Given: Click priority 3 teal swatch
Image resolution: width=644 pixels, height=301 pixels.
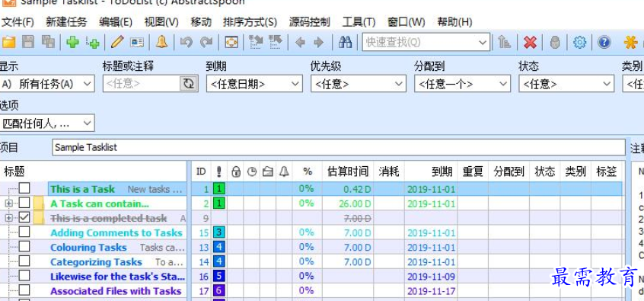Looking at the screenshot, I should (219, 232).
